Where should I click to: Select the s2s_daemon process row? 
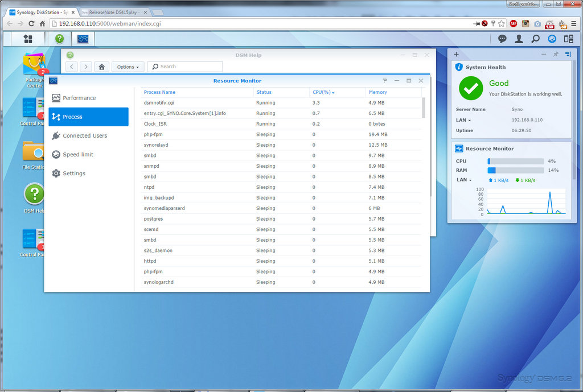(x=281, y=250)
